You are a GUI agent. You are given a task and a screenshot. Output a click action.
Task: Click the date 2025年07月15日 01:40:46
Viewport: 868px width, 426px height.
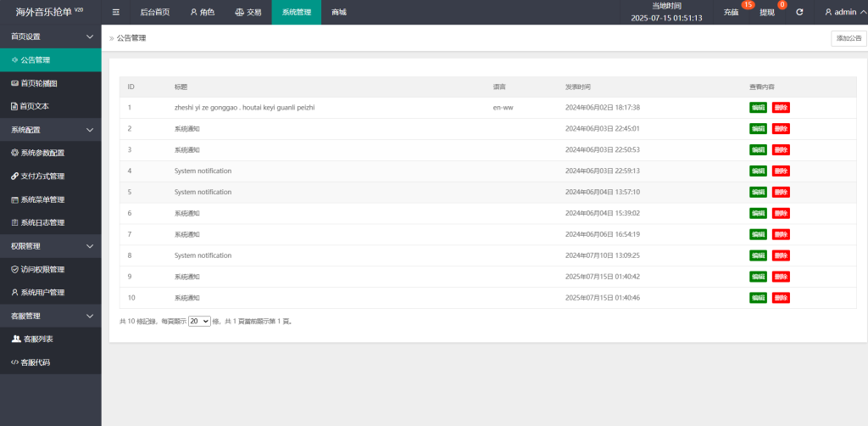(603, 298)
